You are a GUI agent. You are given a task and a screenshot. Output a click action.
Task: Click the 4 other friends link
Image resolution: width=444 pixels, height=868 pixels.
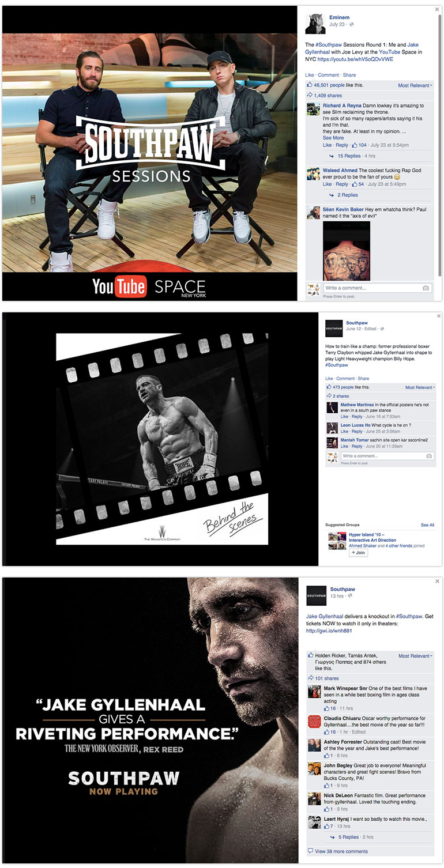[400, 545]
